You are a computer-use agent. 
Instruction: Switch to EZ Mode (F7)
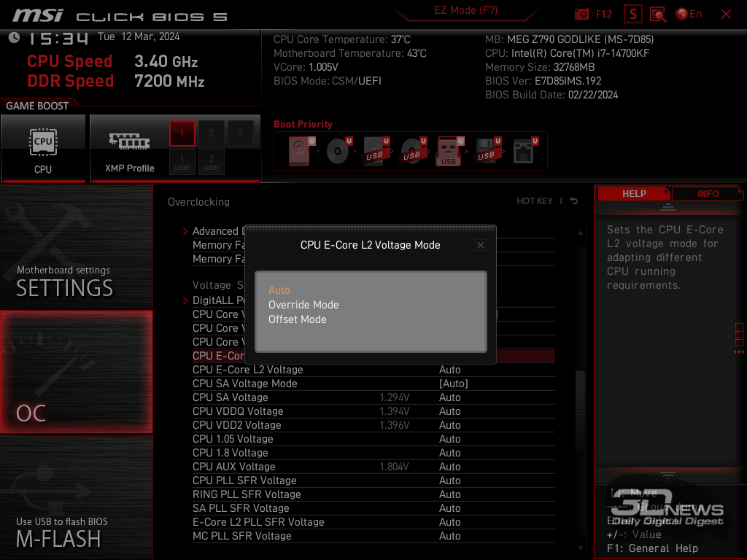465,10
